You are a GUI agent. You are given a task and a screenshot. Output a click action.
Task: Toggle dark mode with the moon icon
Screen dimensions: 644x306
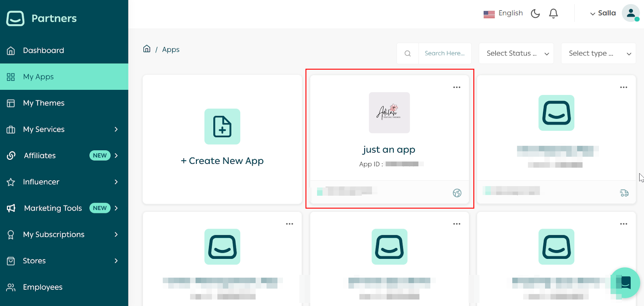[x=535, y=14]
